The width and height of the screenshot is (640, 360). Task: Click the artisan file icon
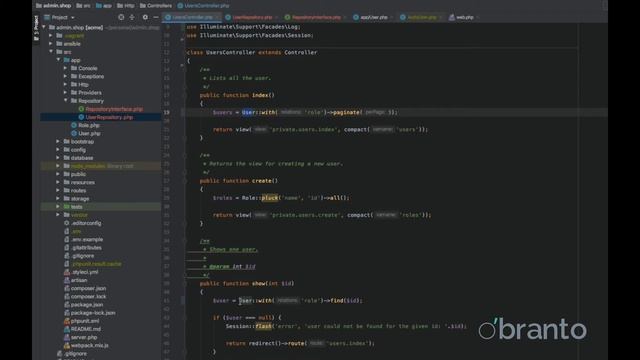(x=67, y=280)
